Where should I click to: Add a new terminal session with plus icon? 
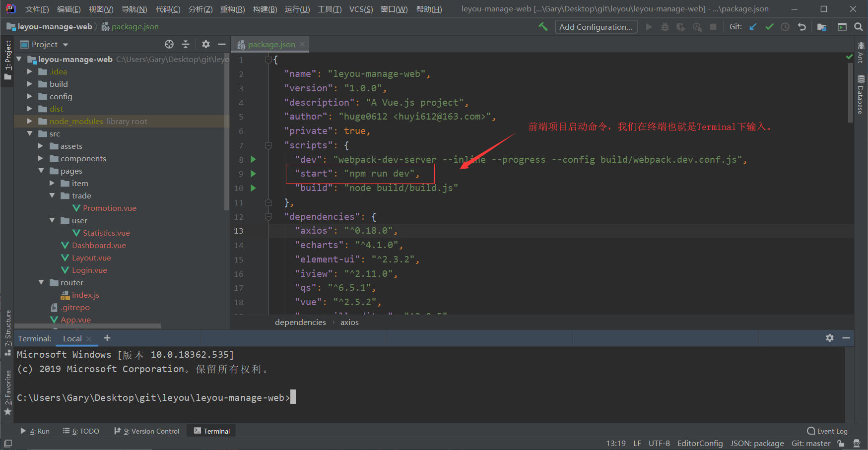click(x=107, y=338)
